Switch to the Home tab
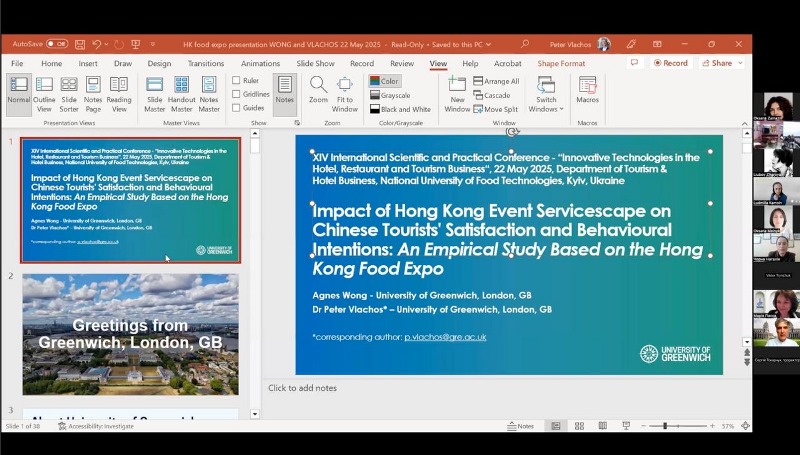 tap(52, 63)
